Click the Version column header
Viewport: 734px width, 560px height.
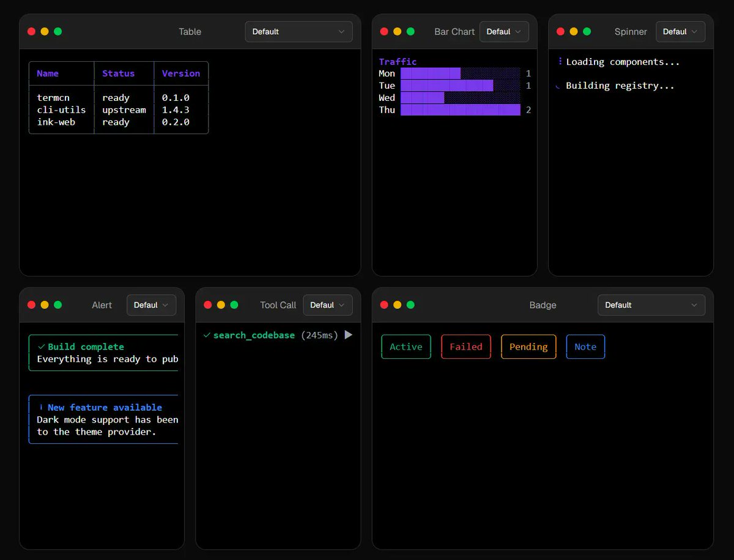[181, 73]
